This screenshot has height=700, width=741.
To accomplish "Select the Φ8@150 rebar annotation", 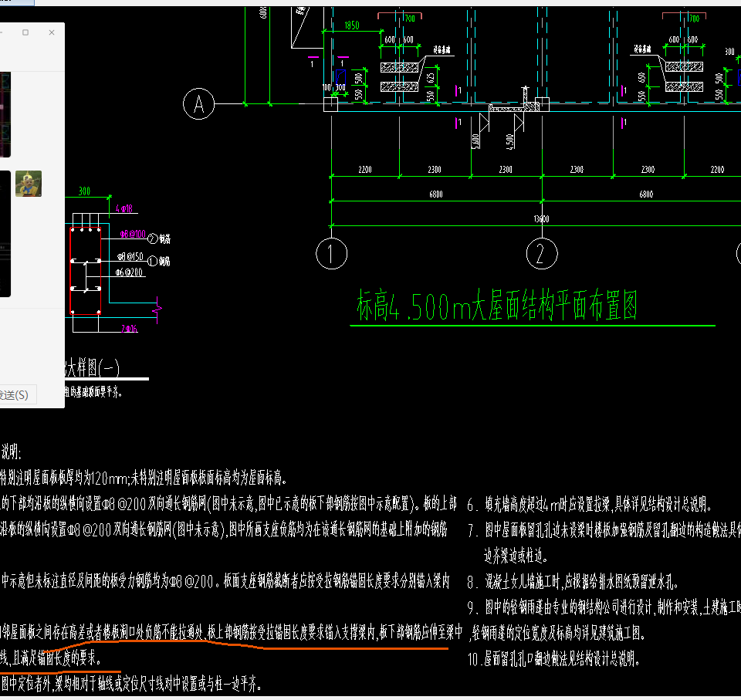I will tap(130, 256).
